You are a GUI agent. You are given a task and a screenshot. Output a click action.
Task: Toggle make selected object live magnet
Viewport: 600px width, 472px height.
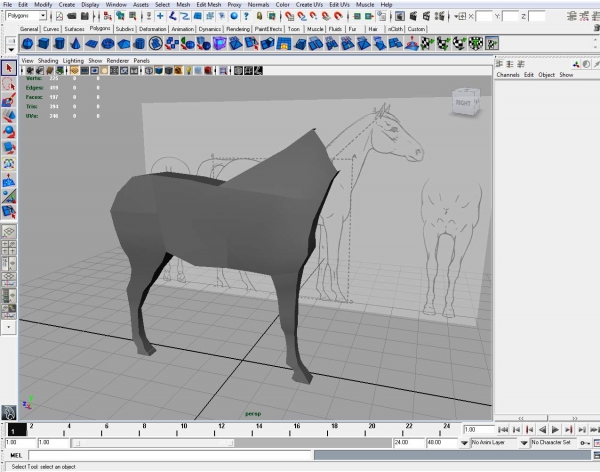[x=338, y=16]
